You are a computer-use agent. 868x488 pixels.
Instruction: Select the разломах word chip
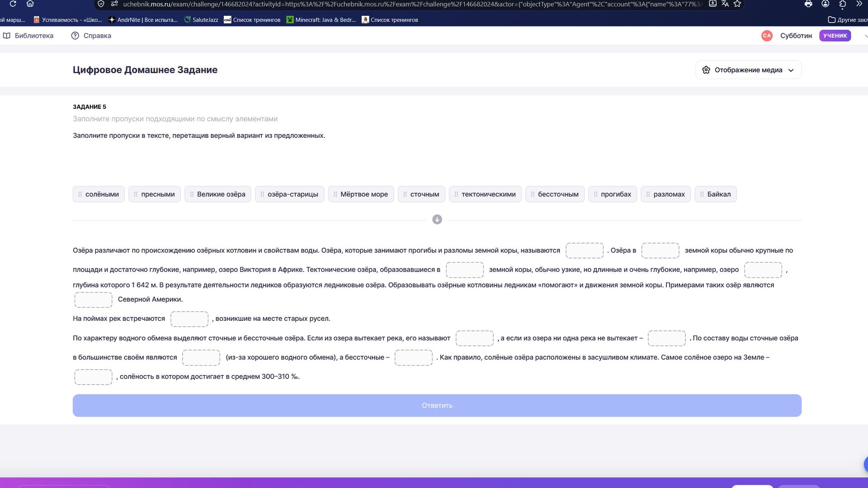coord(665,194)
